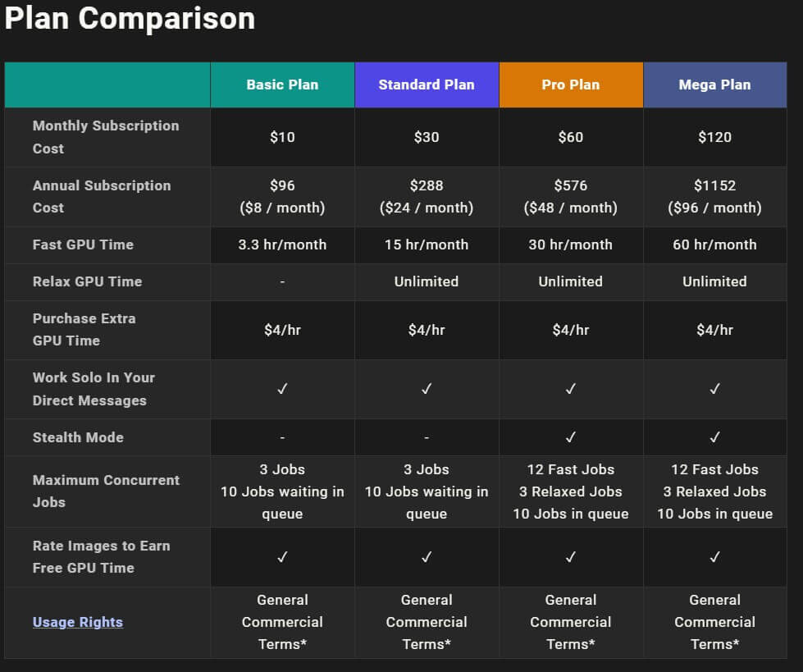Image resolution: width=803 pixels, height=672 pixels.
Task: Click Work Solo checkmark for Mega Plan
Action: (x=714, y=389)
